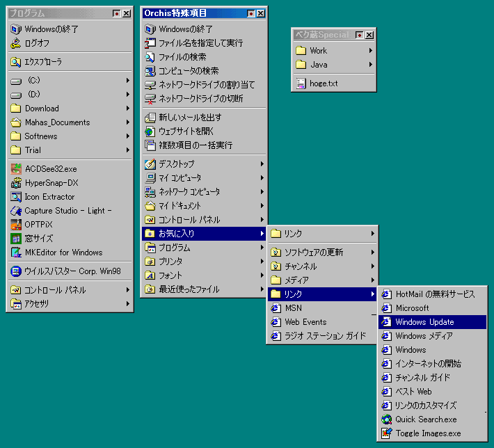Image resolution: width=494 pixels, height=448 pixels.
Task: Click the ACDSee32.exe icon
Action: tap(16, 169)
